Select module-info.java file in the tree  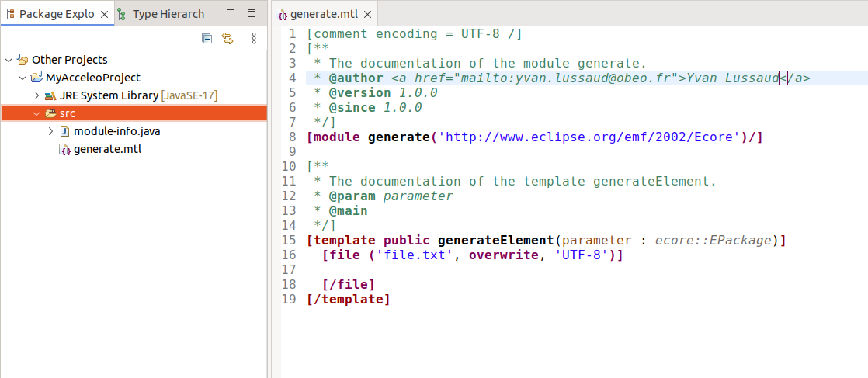coord(116,131)
